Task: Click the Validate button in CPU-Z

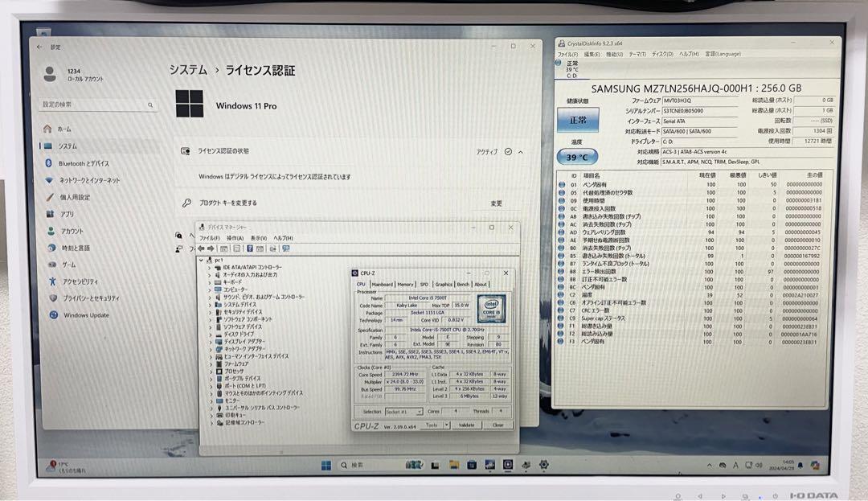Action: point(466,425)
